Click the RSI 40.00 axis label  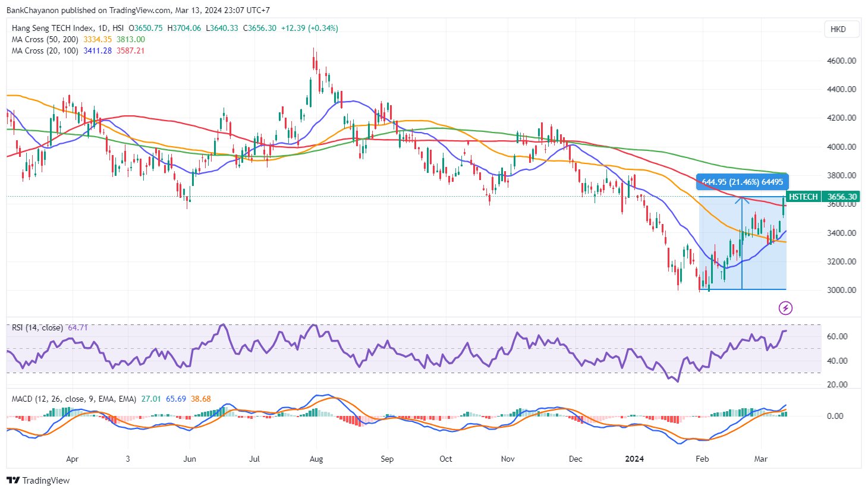pyautogui.click(x=837, y=361)
